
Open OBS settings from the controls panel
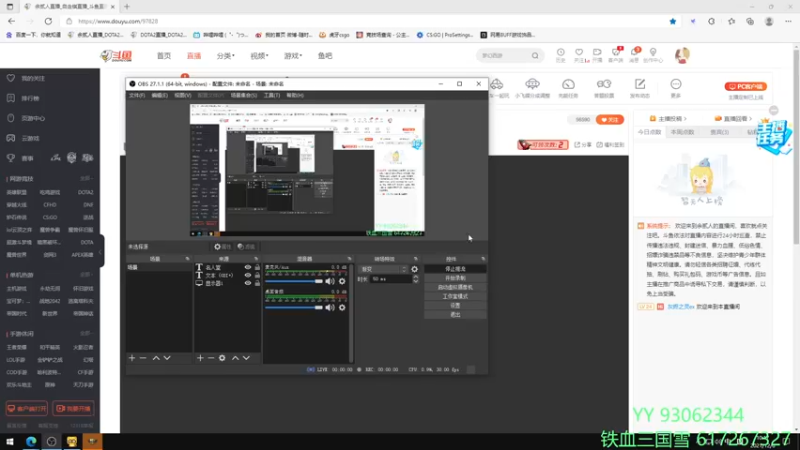click(x=455, y=305)
